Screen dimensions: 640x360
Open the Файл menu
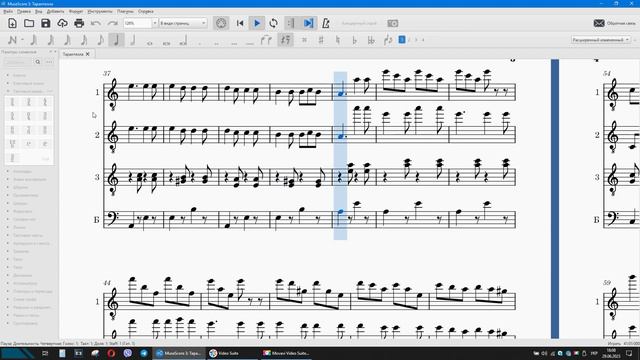coord(8,11)
